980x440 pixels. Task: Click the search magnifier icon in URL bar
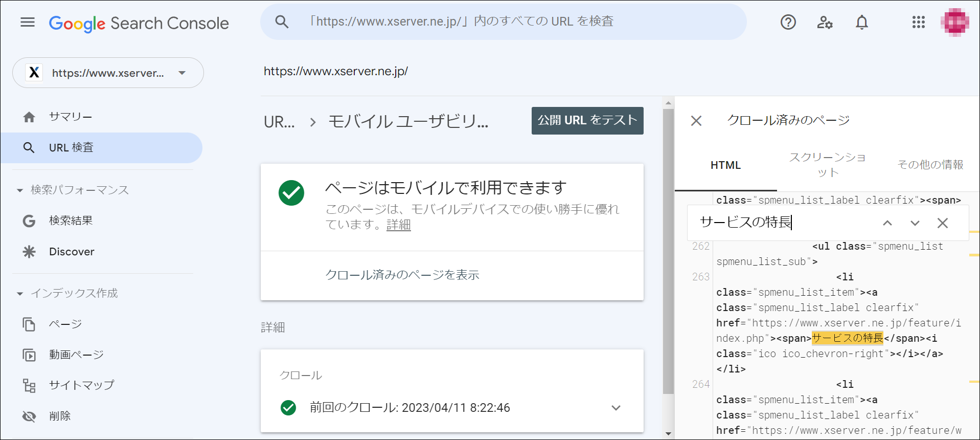[x=282, y=21]
